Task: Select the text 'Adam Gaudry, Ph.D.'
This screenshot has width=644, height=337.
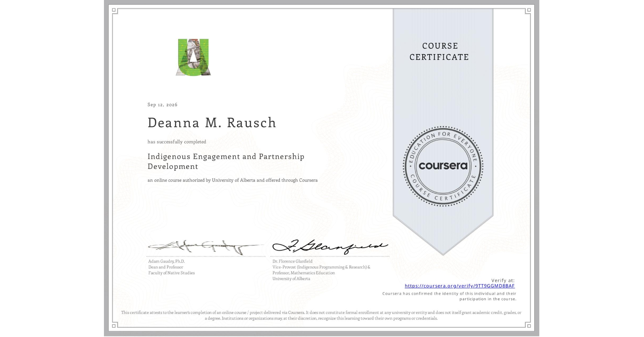Action: coord(166,261)
